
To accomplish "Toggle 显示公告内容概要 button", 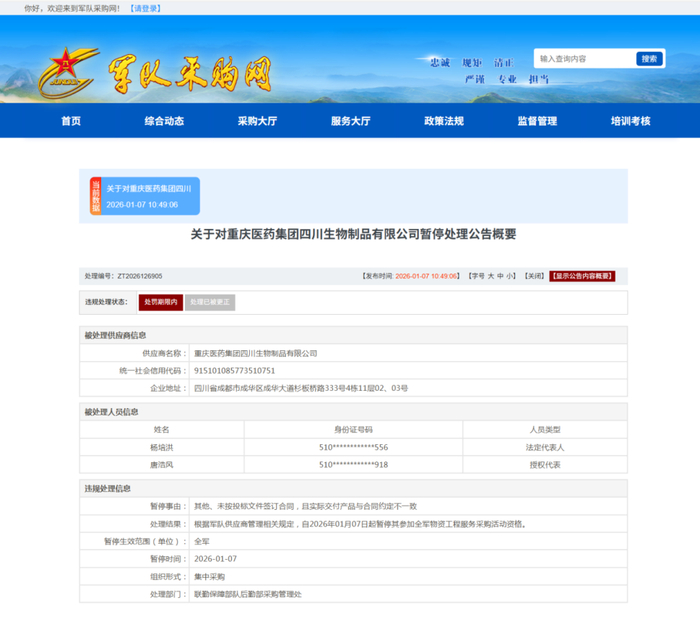I will click(x=582, y=276).
